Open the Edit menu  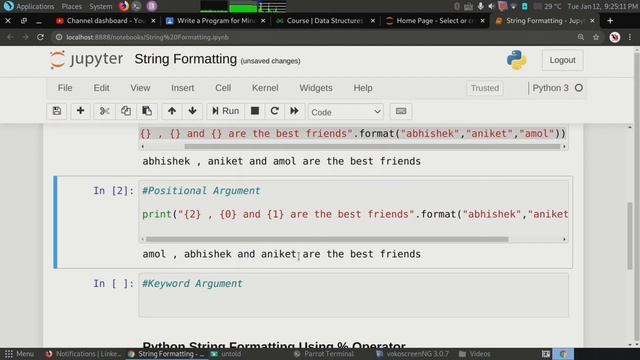tap(101, 88)
